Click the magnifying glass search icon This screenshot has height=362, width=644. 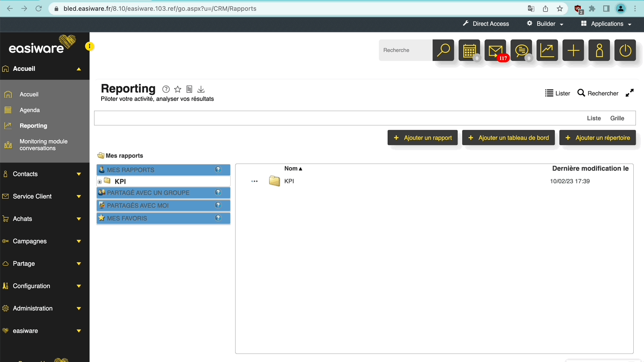coord(443,50)
